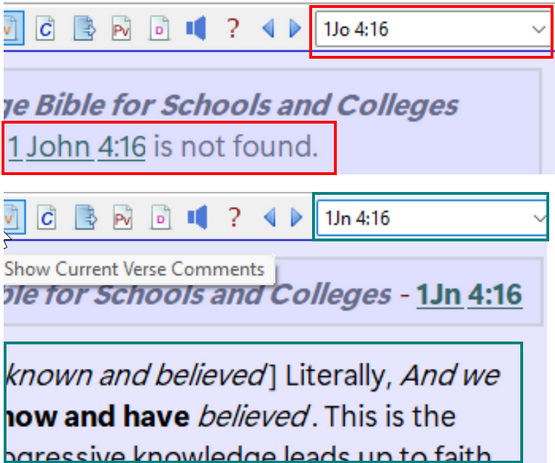Click the italic 'And we' phrase
Viewport: 555px width, 463px height.
(450, 375)
